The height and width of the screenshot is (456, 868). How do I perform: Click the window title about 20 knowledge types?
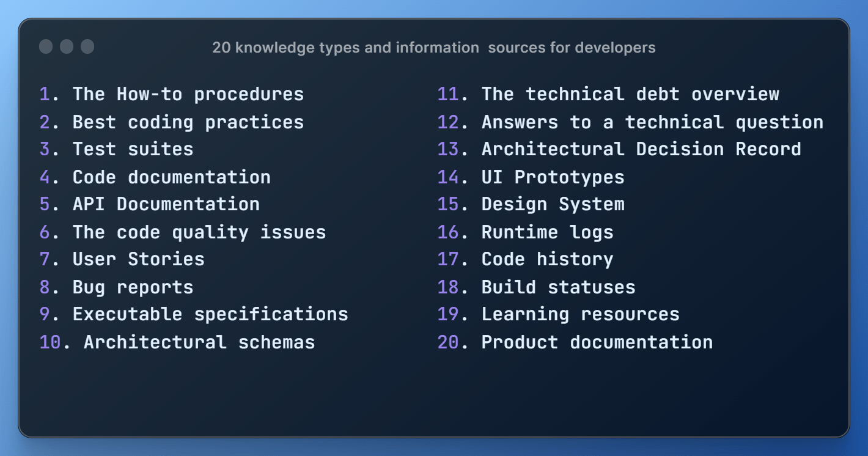(x=434, y=47)
